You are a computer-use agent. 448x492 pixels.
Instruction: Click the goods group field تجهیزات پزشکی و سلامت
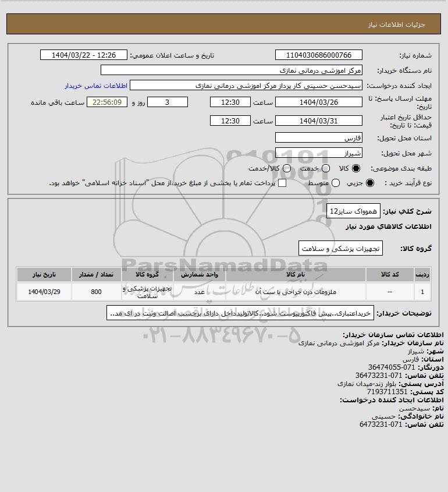point(340,249)
